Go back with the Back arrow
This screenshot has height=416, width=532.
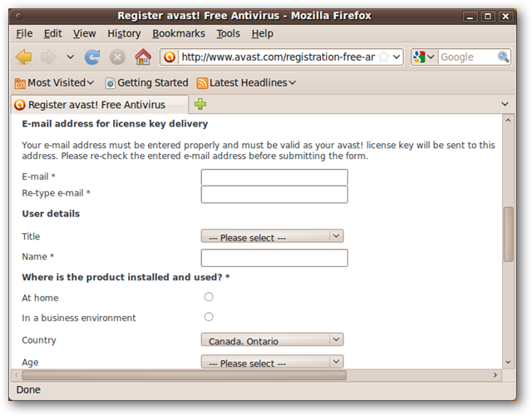click(x=24, y=57)
